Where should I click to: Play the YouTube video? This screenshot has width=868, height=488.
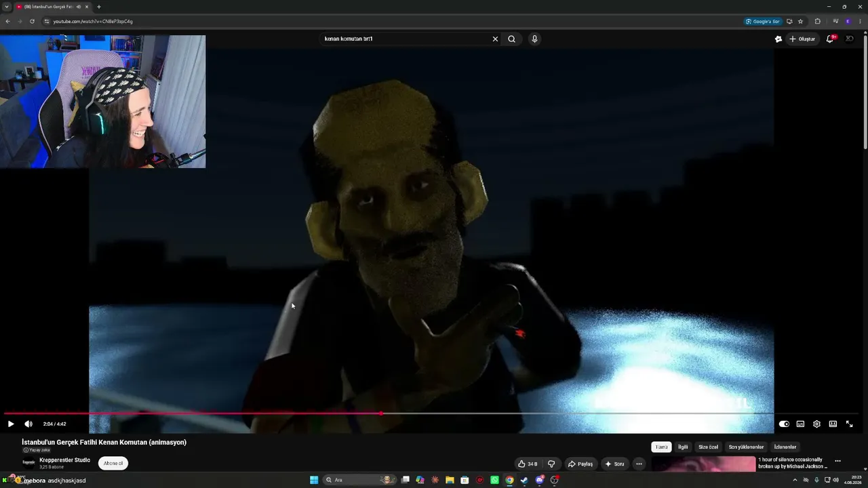pos(11,424)
